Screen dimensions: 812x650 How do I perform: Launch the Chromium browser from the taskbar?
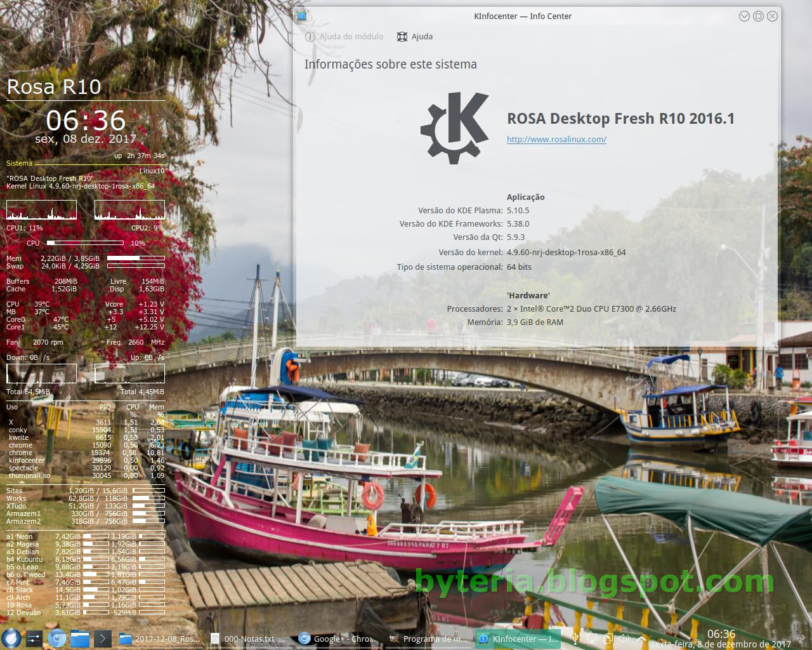(58, 639)
